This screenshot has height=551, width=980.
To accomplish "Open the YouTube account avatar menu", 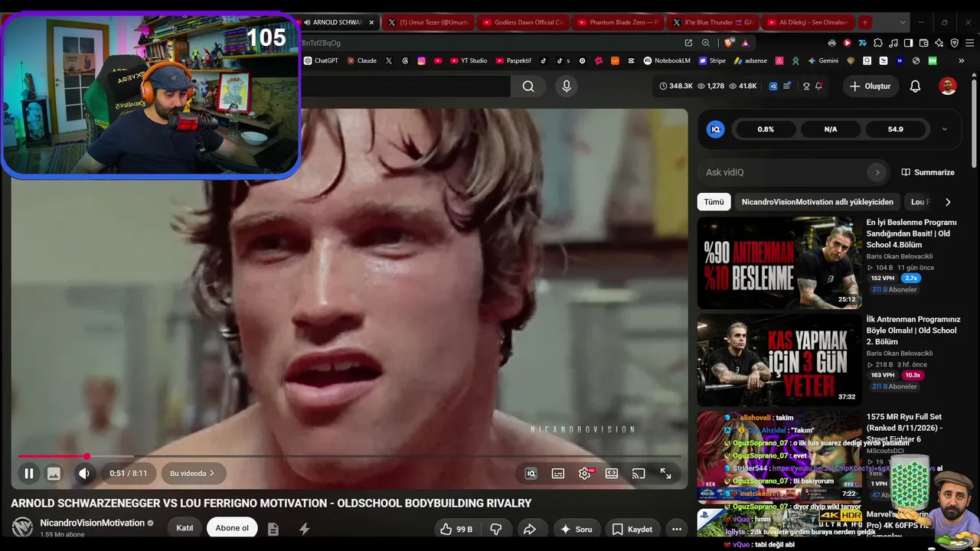I will click(948, 86).
